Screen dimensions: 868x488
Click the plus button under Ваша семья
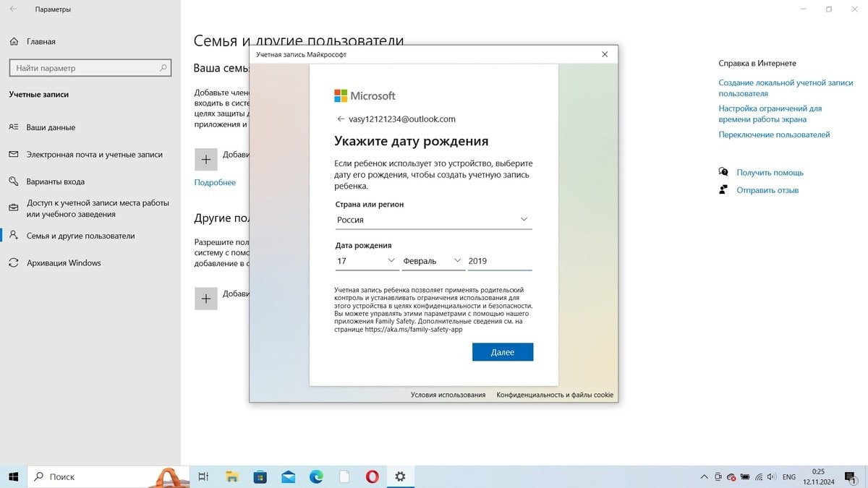(x=206, y=158)
